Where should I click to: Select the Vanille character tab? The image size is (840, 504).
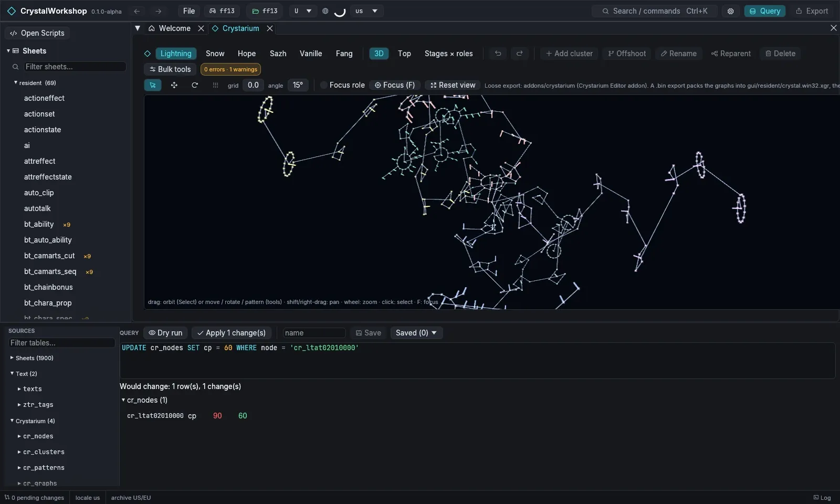pos(311,54)
